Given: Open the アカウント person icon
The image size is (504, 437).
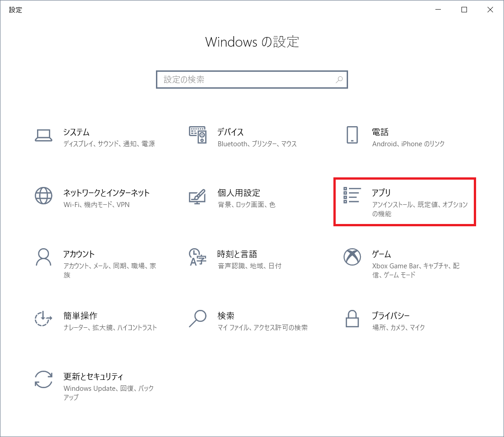Looking at the screenshot, I should [43, 257].
